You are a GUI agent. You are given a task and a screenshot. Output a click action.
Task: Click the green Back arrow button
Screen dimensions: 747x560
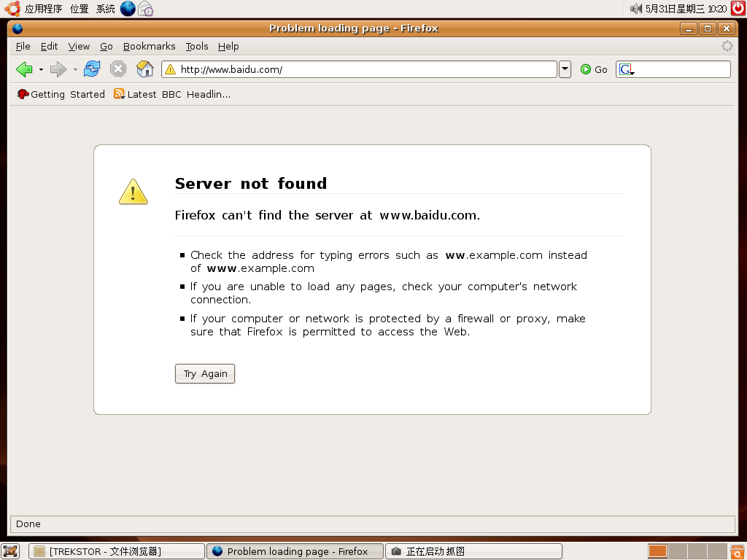coord(24,69)
